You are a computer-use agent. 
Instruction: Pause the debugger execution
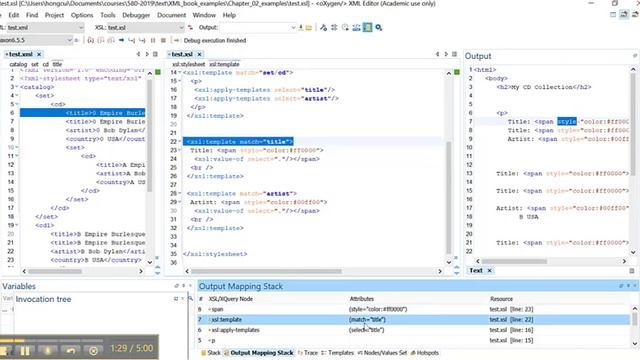point(153,40)
